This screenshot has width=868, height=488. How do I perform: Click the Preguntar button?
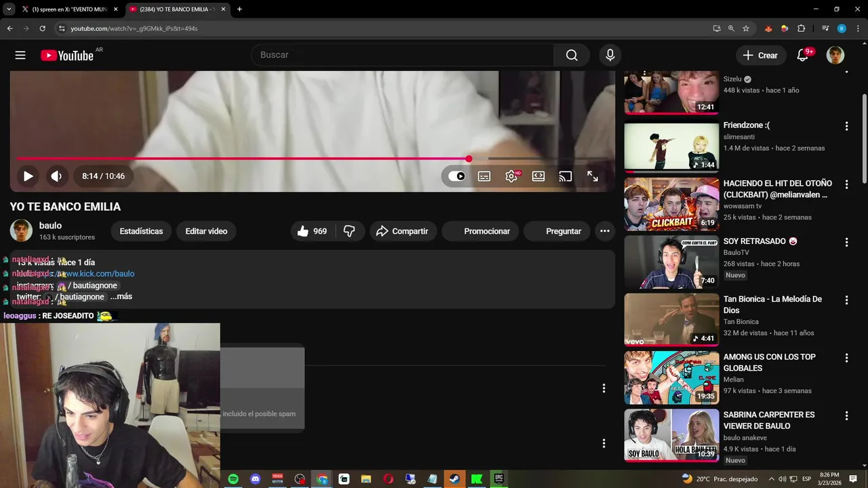pos(557,231)
